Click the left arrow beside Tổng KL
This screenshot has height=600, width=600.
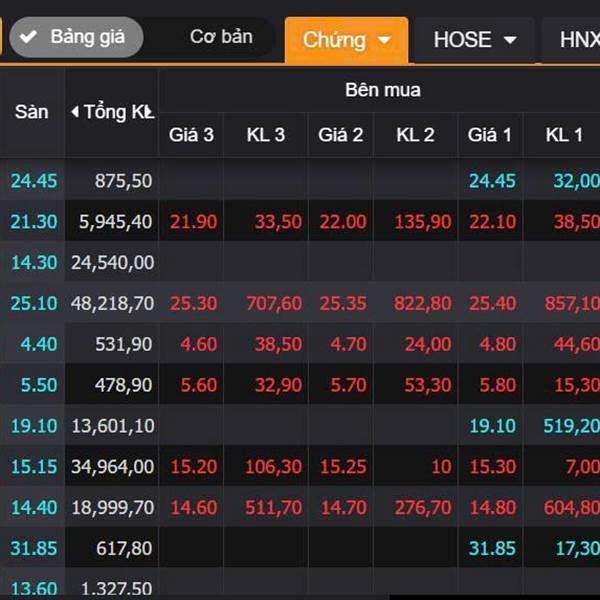click(x=75, y=112)
